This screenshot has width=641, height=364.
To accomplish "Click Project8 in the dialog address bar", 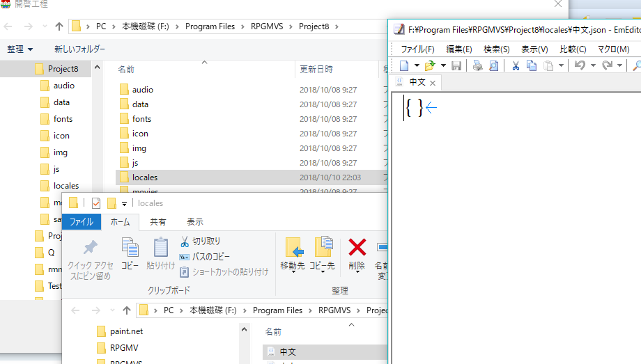I will coord(314,26).
